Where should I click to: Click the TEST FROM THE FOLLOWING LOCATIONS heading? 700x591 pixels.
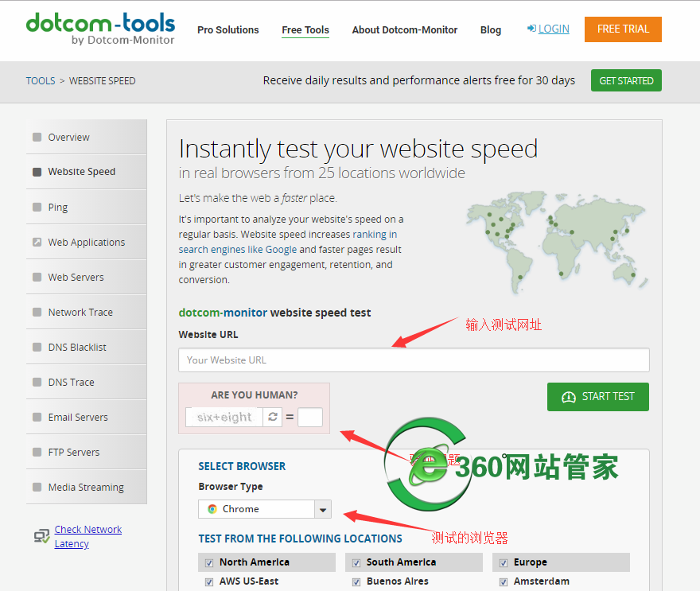pos(301,539)
